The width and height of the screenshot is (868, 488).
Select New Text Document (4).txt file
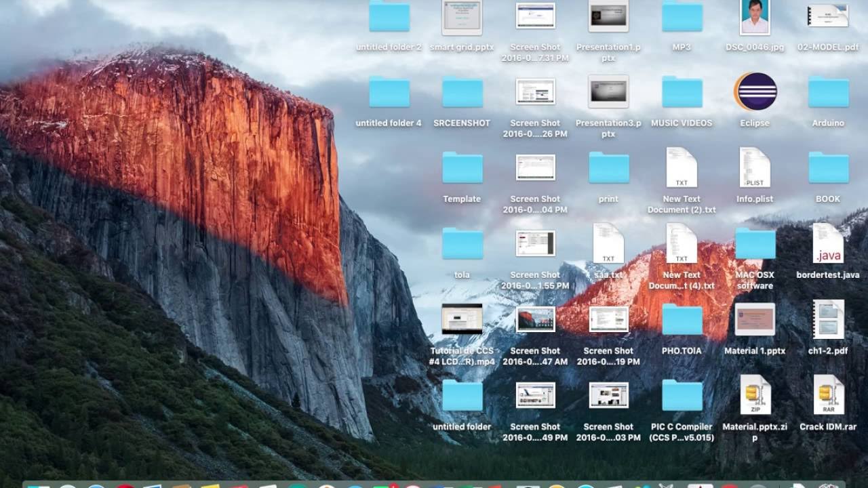click(682, 243)
